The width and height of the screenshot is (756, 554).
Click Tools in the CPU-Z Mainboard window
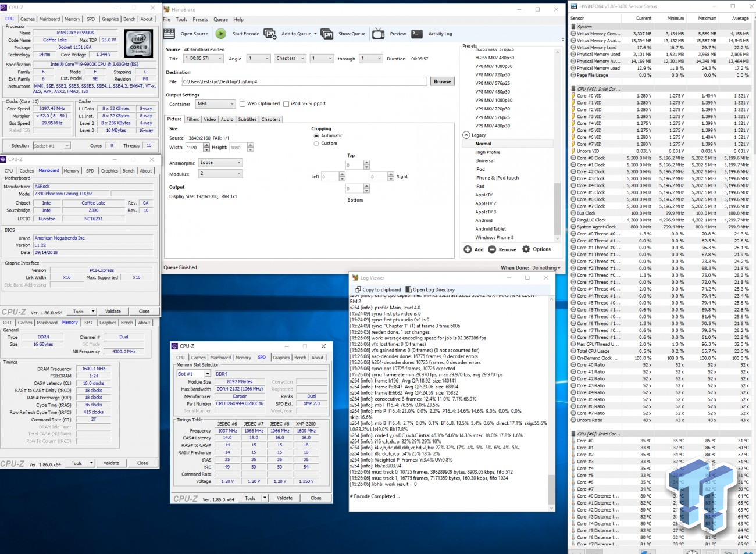[x=79, y=312]
